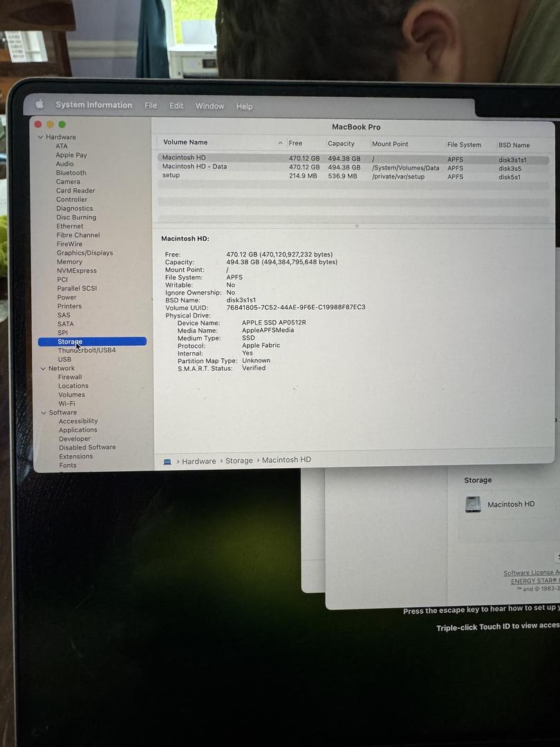Image resolution: width=560 pixels, height=747 pixels.
Task: Open the Help menu
Action: [x=244, y=107]
